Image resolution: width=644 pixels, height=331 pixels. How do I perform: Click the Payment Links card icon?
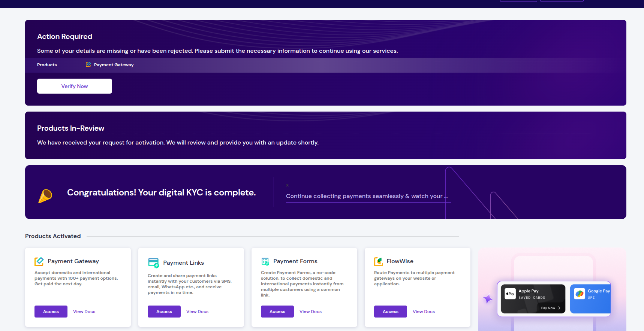point(154,263)
